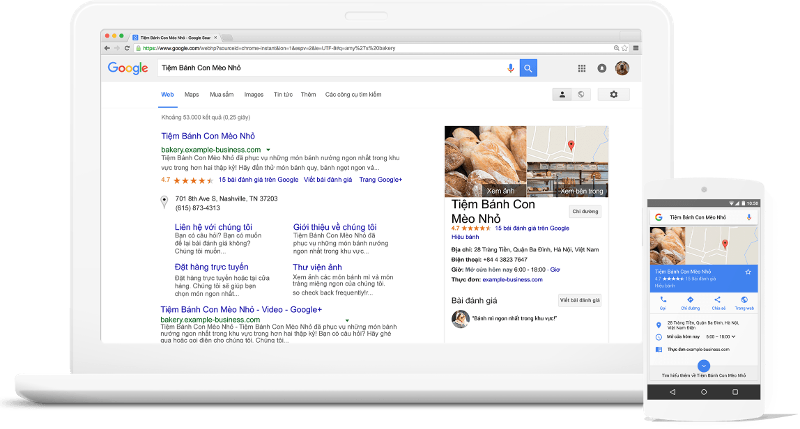Click the profile avatar at top right
The width and height of the screenshot is (800, 429).
(622, 68)
